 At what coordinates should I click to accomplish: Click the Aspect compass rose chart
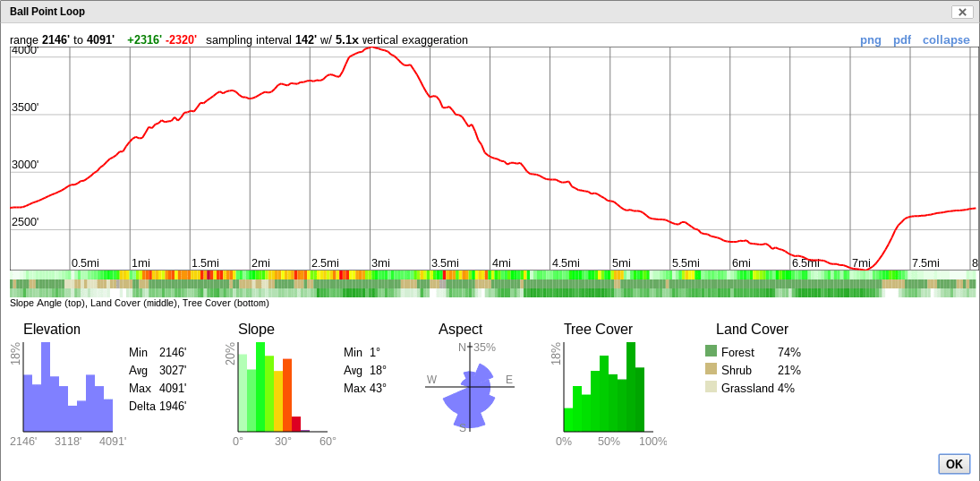[x=470, y=388]
